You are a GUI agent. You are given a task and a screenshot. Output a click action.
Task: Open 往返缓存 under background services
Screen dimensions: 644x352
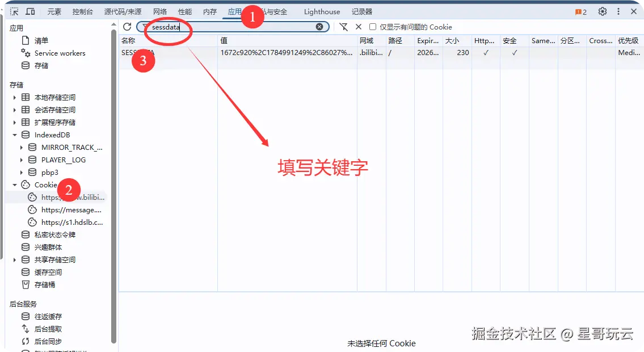pos(48,316)
